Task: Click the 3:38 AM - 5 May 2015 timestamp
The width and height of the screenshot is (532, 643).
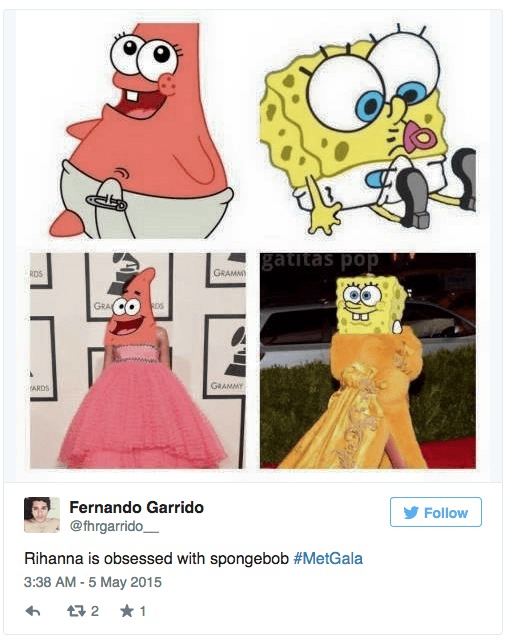Action: [x=93, y=582]
